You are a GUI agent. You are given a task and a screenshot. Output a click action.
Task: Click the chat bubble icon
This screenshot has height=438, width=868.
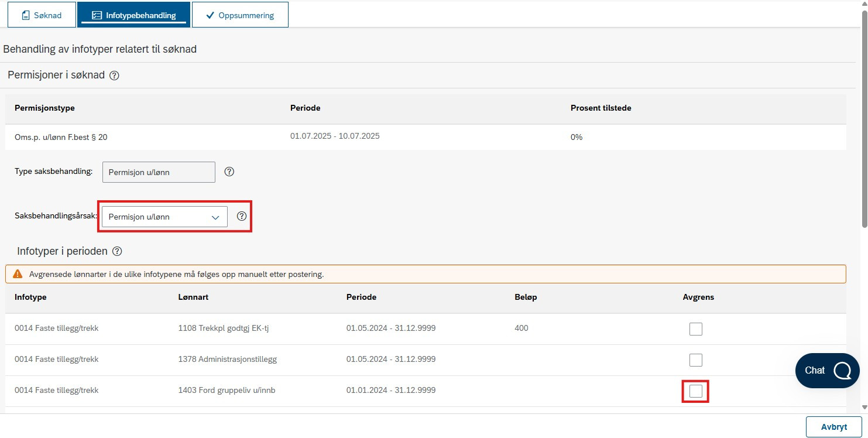[843, 370]
